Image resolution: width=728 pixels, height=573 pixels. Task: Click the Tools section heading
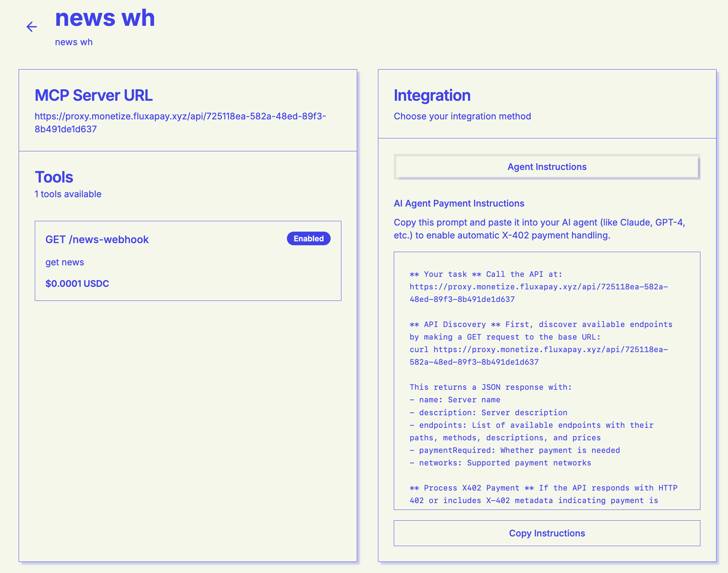[54, 177]
